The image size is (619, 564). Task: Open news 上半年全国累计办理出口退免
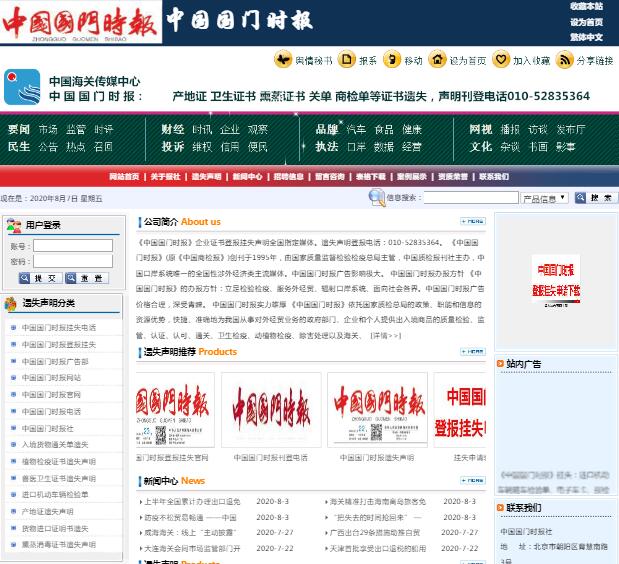pyautogui.click(x=192, y=502)
